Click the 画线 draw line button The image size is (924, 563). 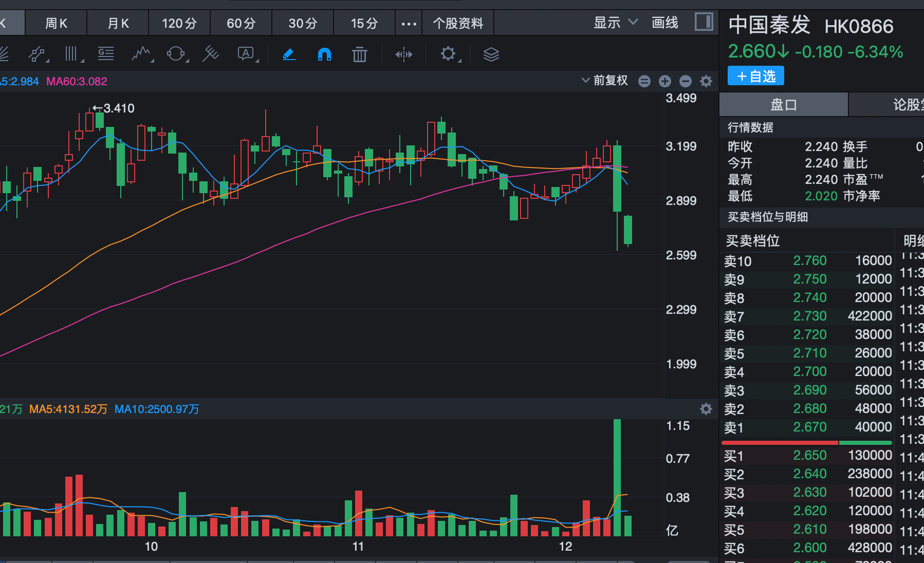pos(664,23)
